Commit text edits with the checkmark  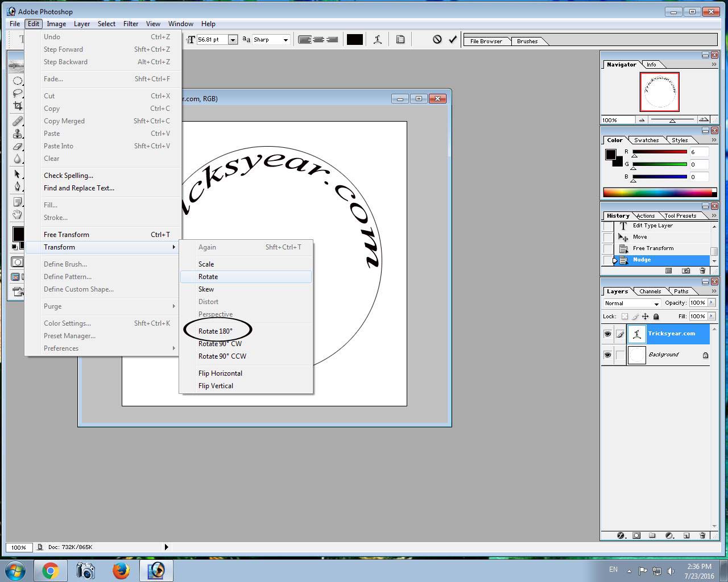click(453, 39)
